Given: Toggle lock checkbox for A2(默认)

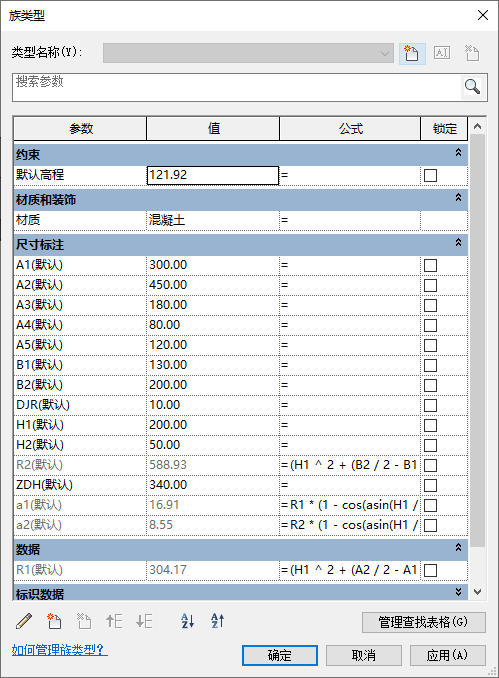Looking at the screenshot, I should [430, 285].
